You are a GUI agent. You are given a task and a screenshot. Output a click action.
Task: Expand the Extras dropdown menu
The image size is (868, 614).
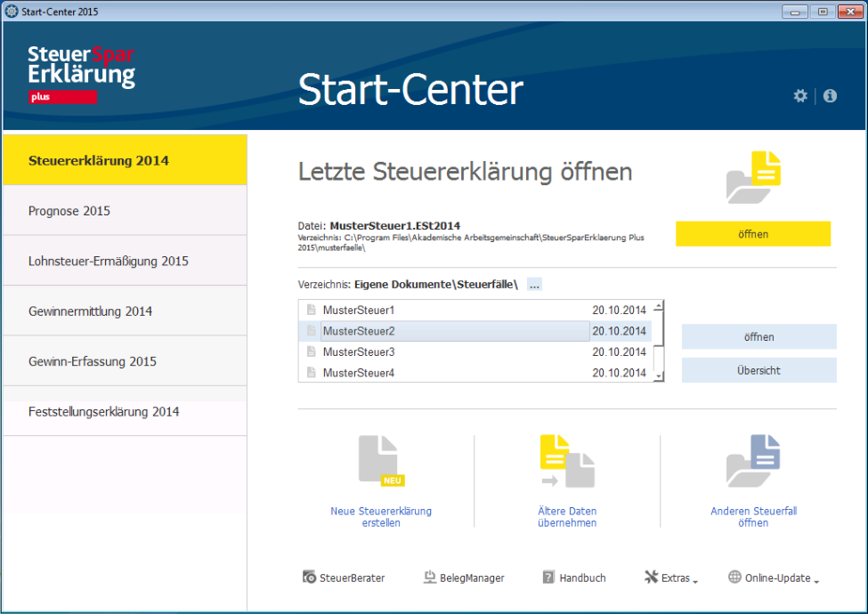670,578
